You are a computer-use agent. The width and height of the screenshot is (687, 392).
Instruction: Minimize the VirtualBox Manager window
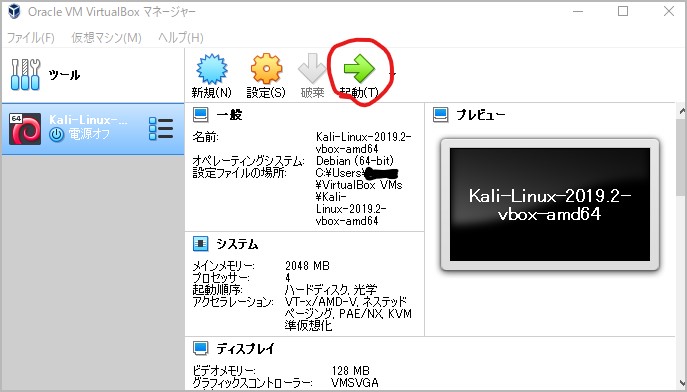tap(578, 11)
